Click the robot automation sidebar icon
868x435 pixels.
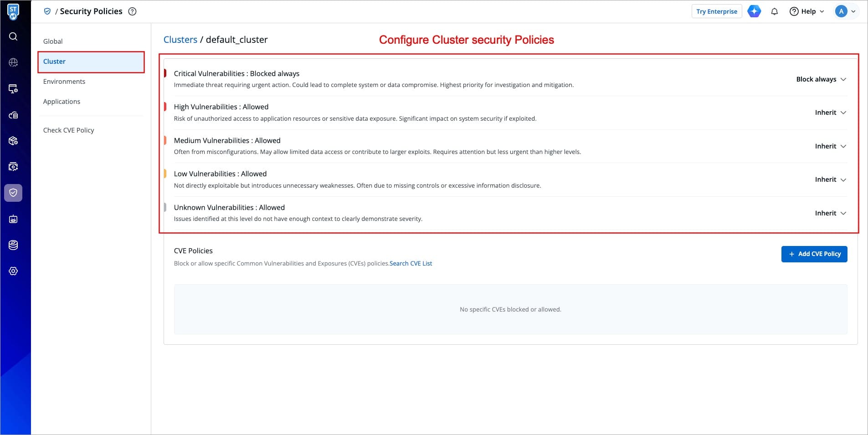pos(13,219)
